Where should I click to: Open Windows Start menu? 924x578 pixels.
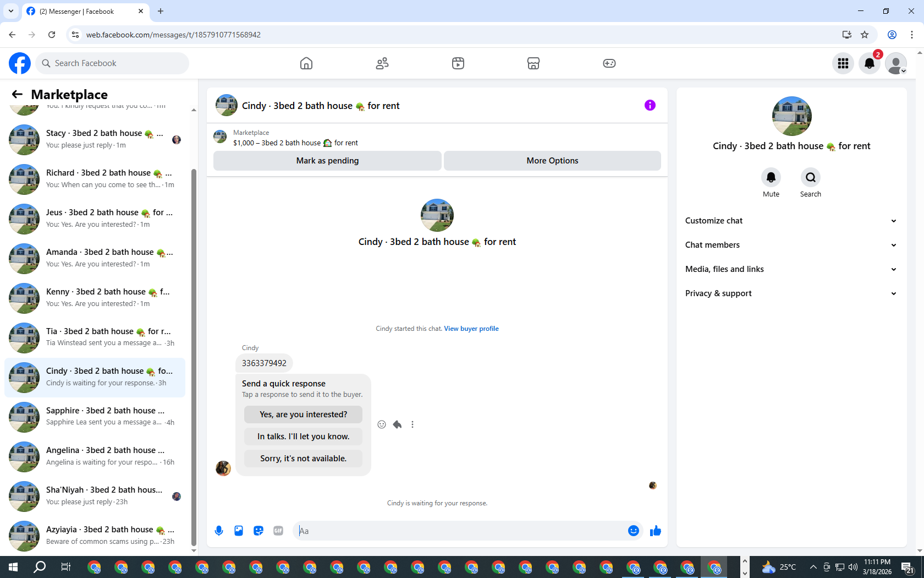point(13,567)
